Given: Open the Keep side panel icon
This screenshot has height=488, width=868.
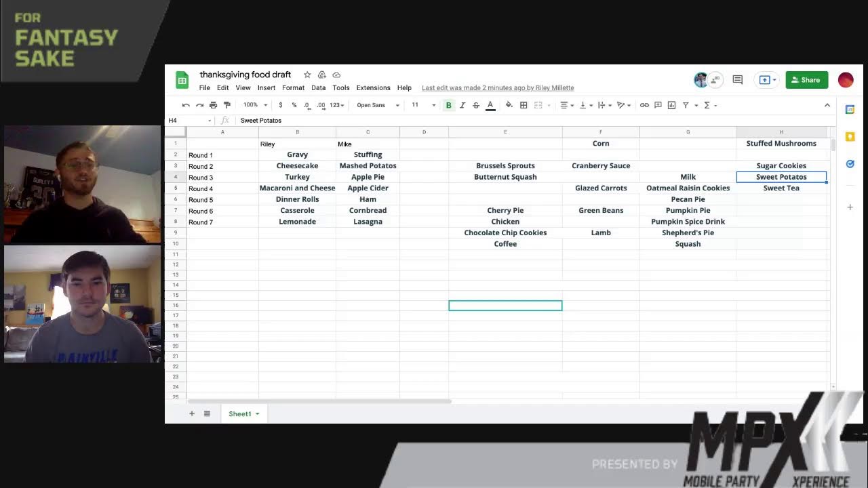Looking at the screenshot, I should 850,137.
